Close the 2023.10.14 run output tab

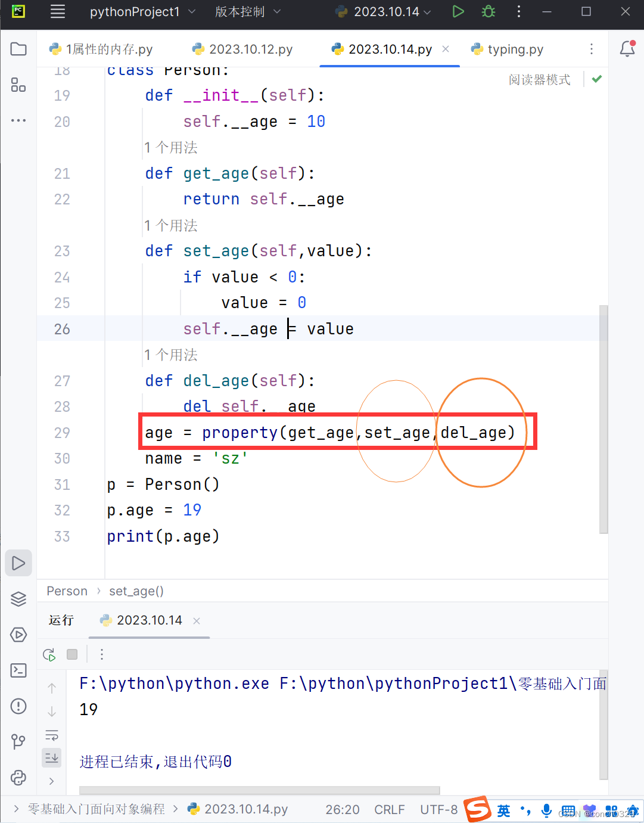coord(197,620)
